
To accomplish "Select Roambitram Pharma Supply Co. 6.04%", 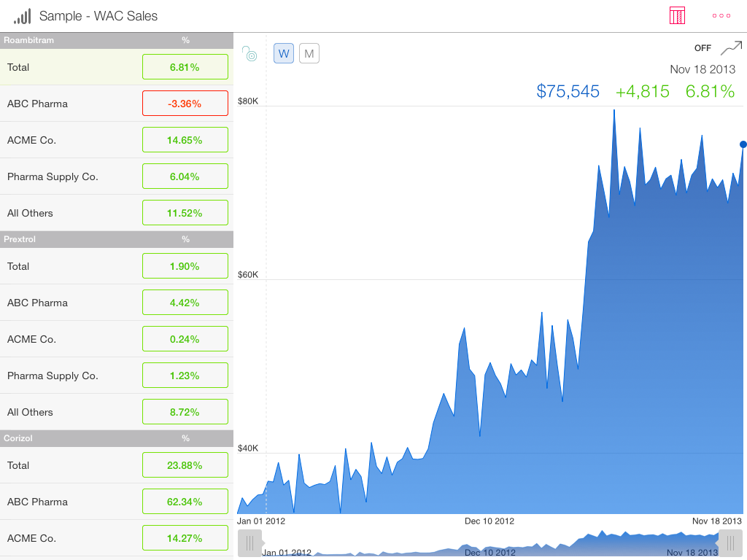I will (185, 176).
